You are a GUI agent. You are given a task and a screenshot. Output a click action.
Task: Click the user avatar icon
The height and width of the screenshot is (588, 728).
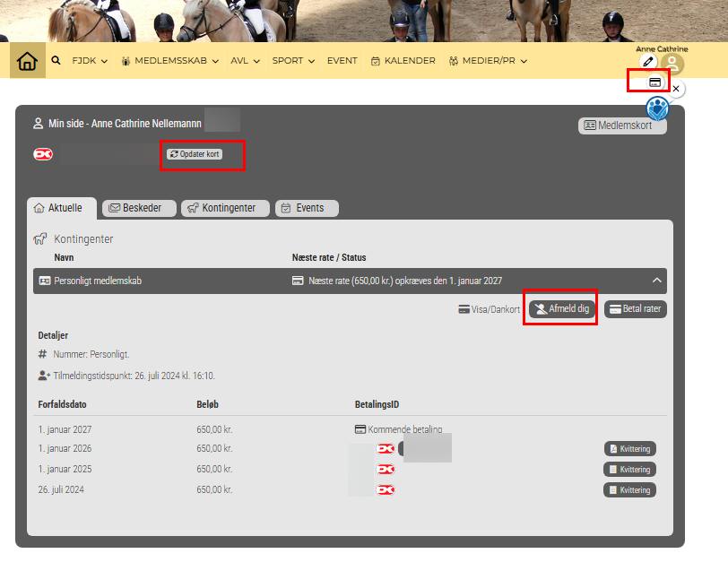coord(673,64)
